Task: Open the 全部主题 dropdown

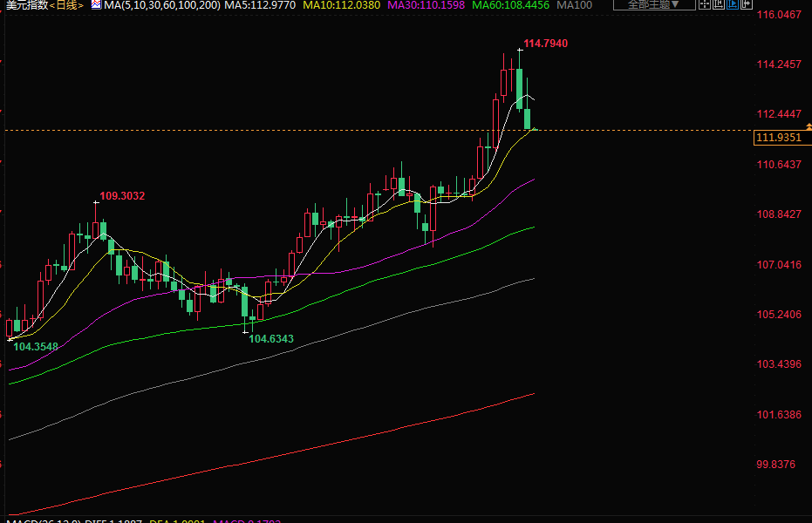Action: click(x=653, y=4)
